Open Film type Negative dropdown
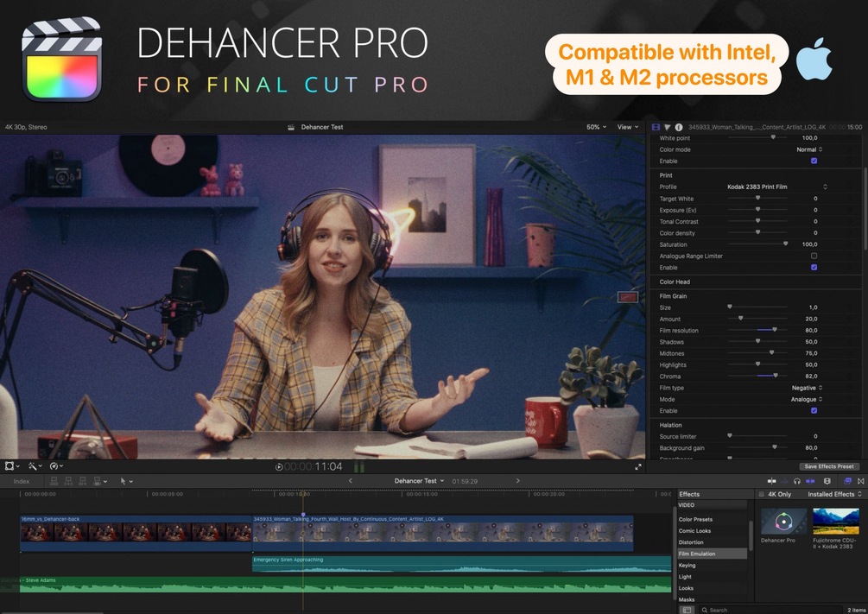This screenshot has width=868, height=614. coord(807,388)
